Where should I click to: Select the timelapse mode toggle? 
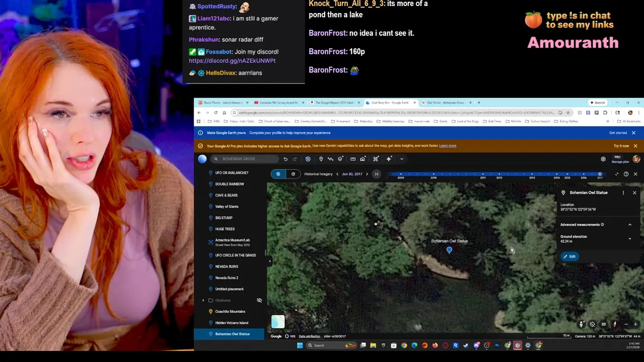pos(293,174)
